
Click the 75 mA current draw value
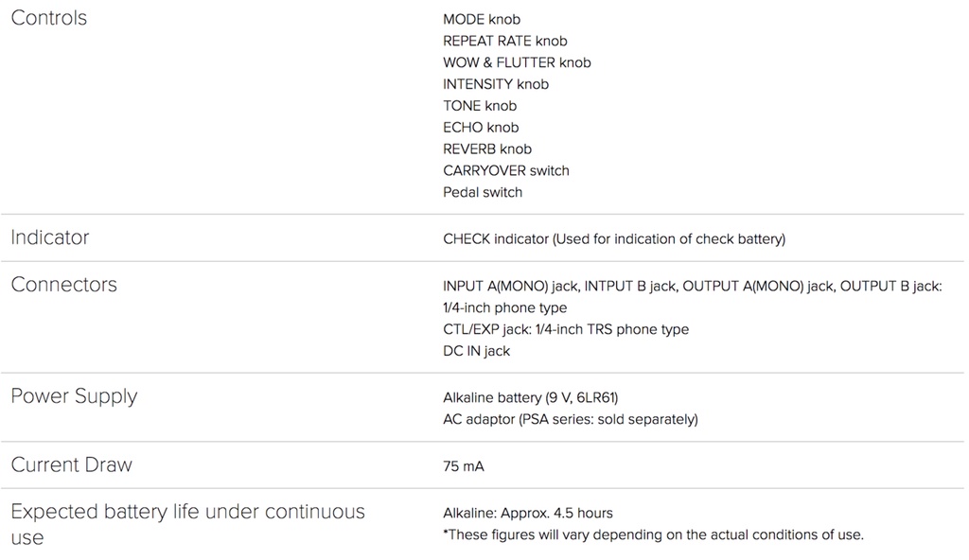pyautogui.click(x=464, y=466)
